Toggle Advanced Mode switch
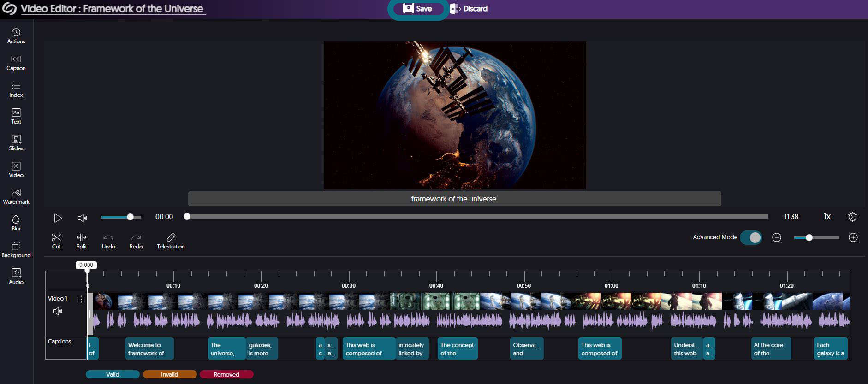This screenshot has width=868, height=384. pyautogui.click(x=751, y=237)
